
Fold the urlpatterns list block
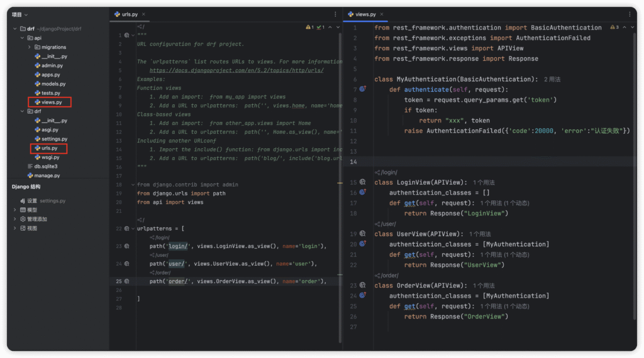(132, 229)
